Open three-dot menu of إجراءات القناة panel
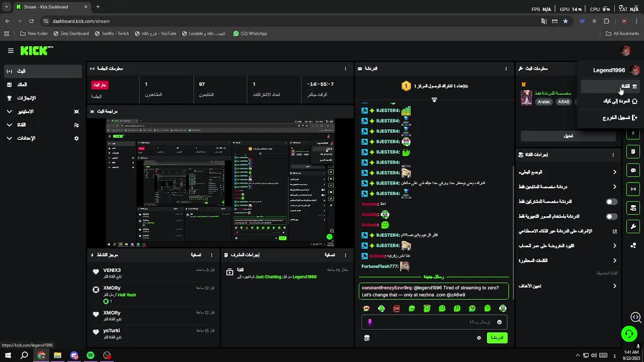The height and width of the screenshot is (362, 644). click(x=613, y=155)
